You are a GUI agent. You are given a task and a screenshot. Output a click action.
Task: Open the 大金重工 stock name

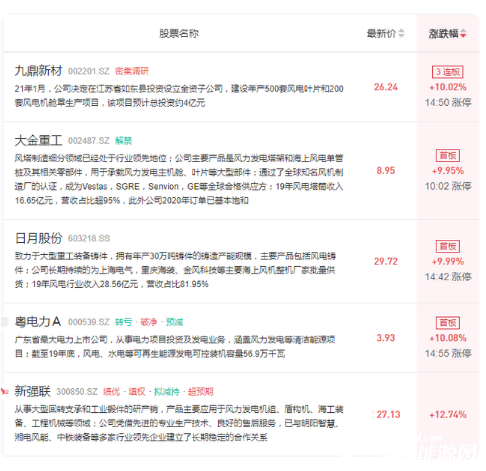pos(38,140)
